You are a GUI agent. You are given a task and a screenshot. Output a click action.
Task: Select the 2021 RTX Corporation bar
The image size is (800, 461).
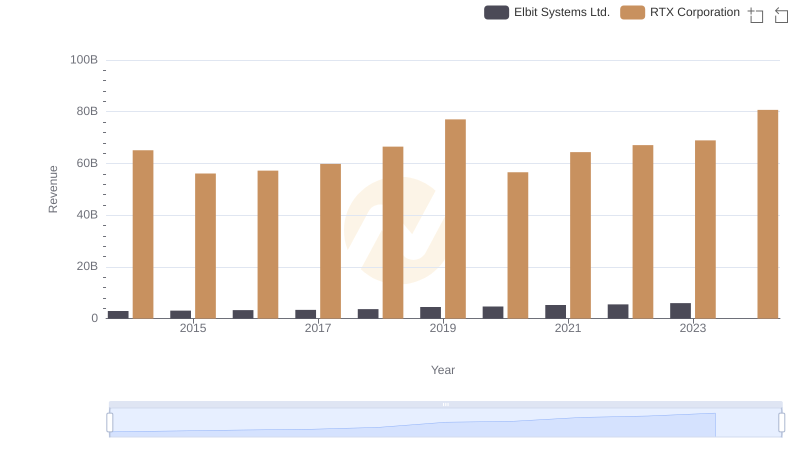tap(581, 235)
